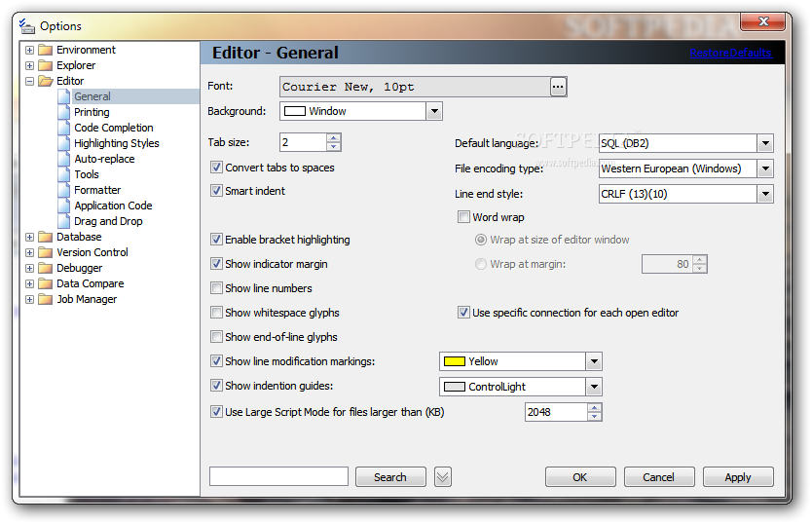Click the RestoreDefaults link

[730, 53]
